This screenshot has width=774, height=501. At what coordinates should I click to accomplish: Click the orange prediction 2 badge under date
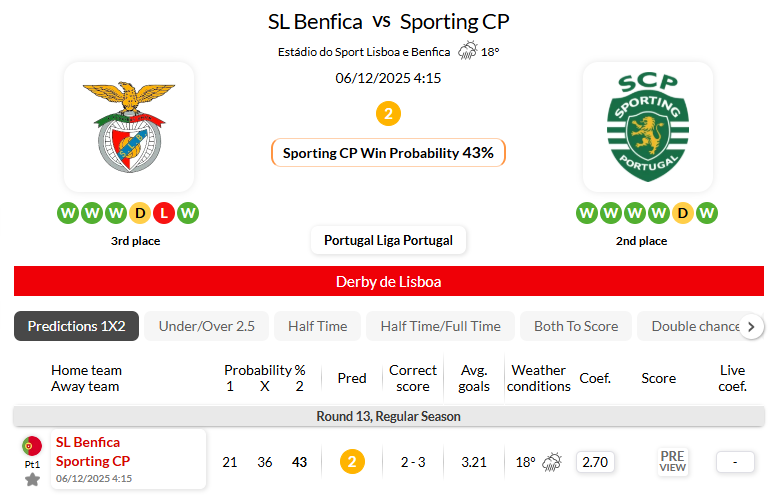point(388,114)
